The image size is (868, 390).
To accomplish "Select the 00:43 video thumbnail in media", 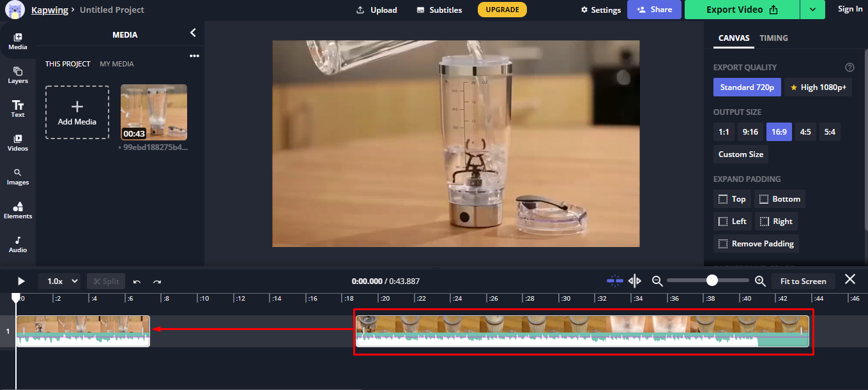I will pyautogui.click(x=154, y=112).
